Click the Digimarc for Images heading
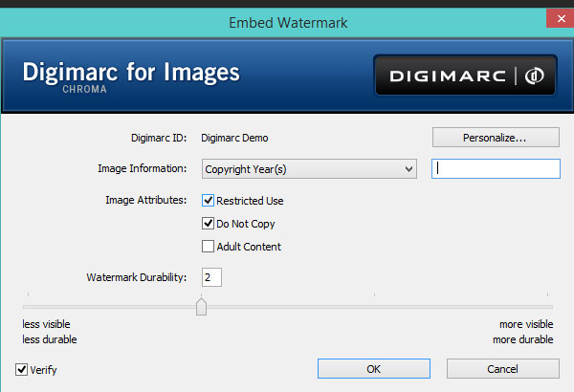Screen dimensions: 574x392 130,73
